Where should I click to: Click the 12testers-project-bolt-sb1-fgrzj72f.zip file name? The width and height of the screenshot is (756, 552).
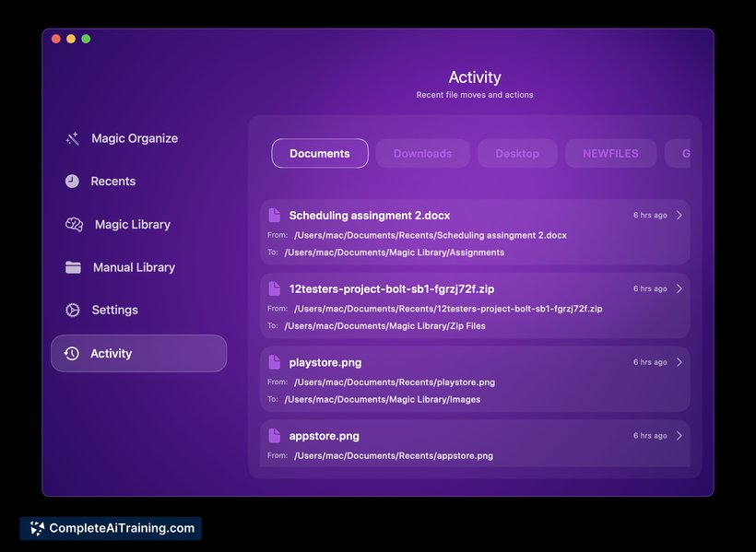[x=392, y=288]
